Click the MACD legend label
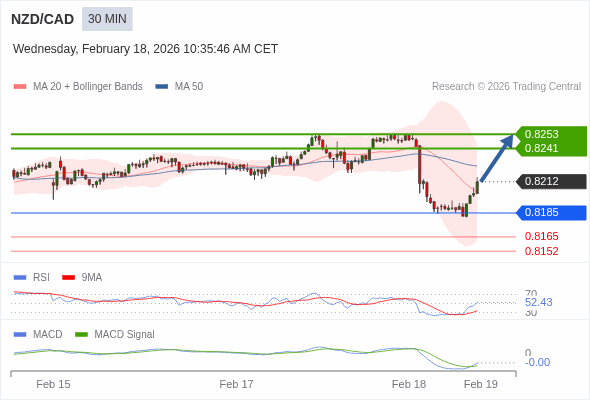Viewport: 590px width, 400px height. click(48, 335)
